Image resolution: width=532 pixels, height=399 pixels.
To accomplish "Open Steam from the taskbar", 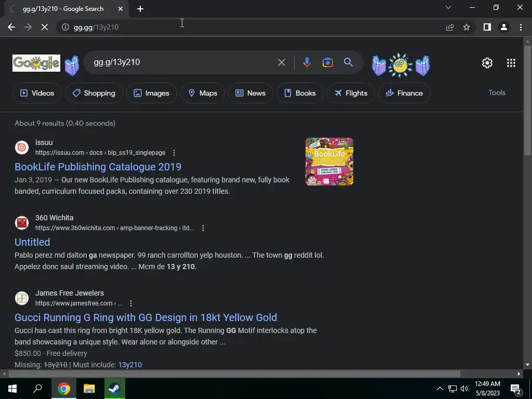I will coord(114,389).
